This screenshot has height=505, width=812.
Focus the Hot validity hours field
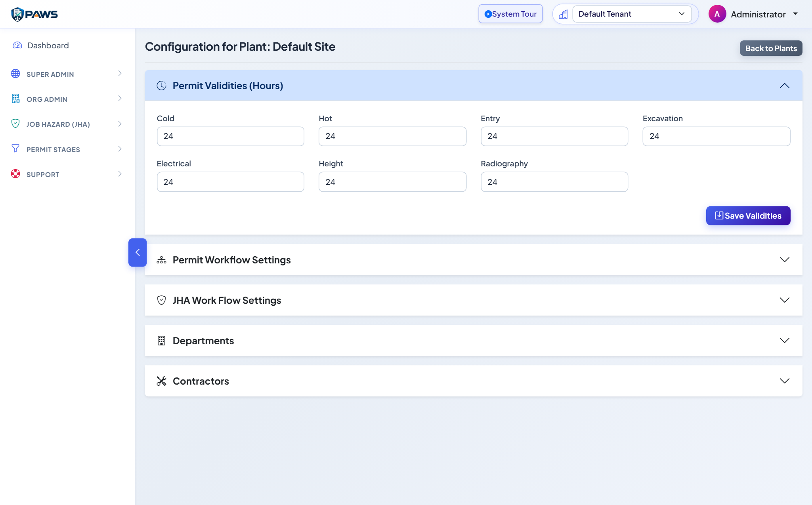392,136
